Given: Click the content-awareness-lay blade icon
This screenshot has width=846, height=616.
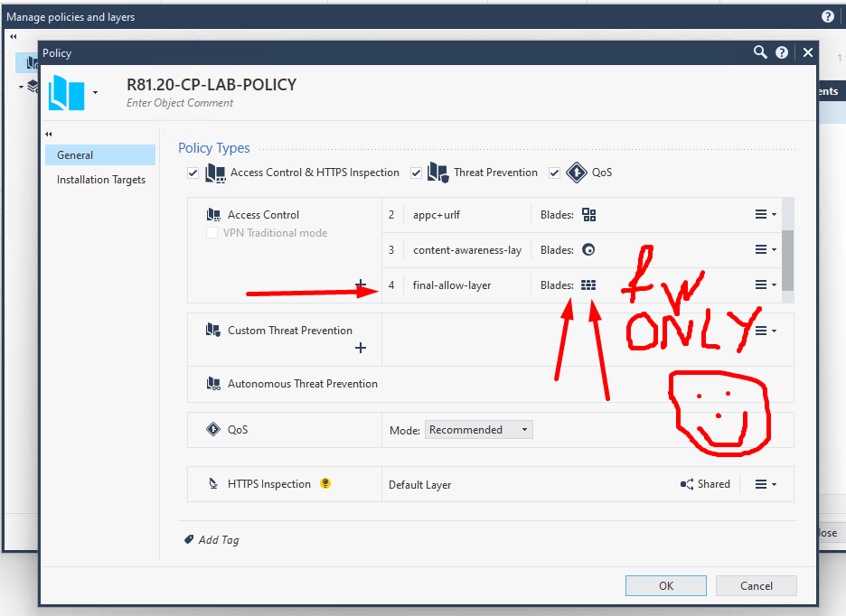Looking at the screenshot, I should point(588,250).
